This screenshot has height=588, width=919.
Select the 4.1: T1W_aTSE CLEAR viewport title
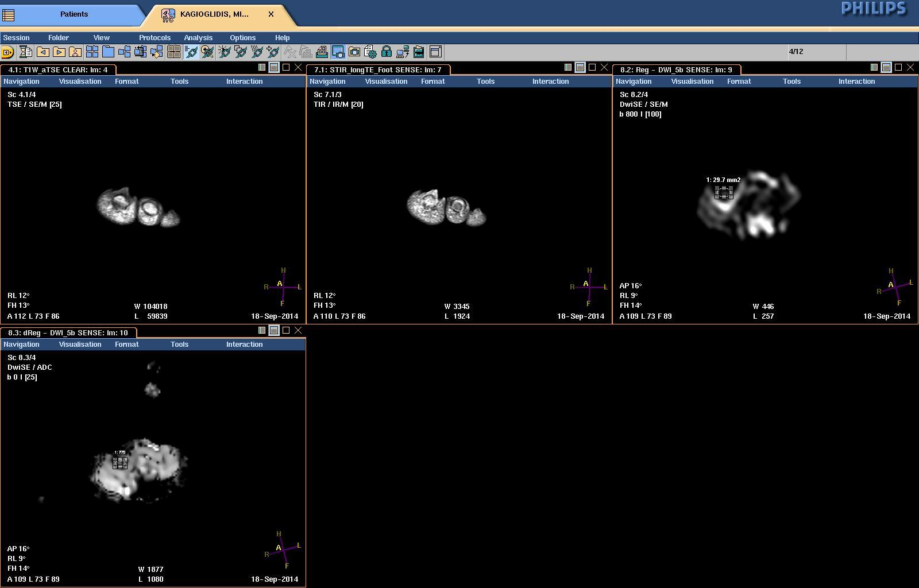[x=58, y=70]
